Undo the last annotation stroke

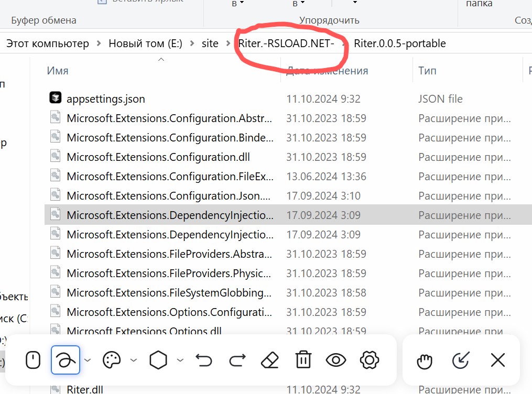point(204,360)
